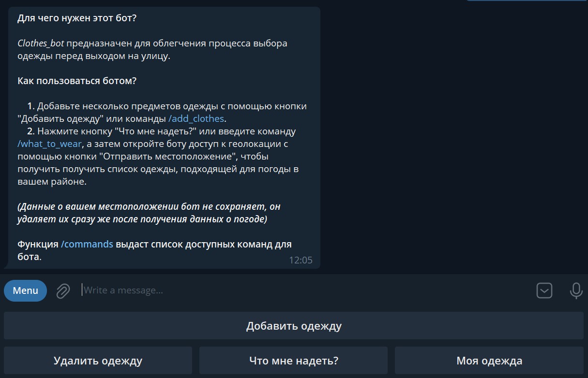Click the italic Clothes_bot name
Image resolution: width=588 pixels, height=378 pixels.
click(x=41, y=44)
